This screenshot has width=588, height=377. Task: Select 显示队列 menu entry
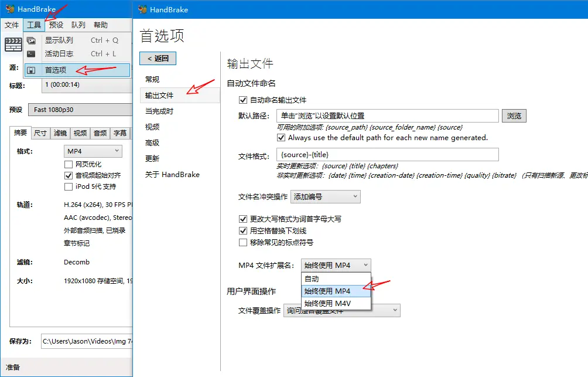(78, 40)
